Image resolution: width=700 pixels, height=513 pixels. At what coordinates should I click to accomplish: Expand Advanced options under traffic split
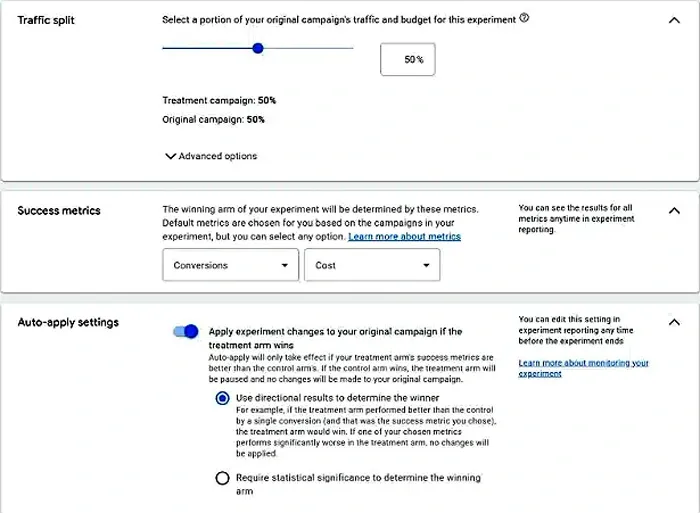[211, 156]
